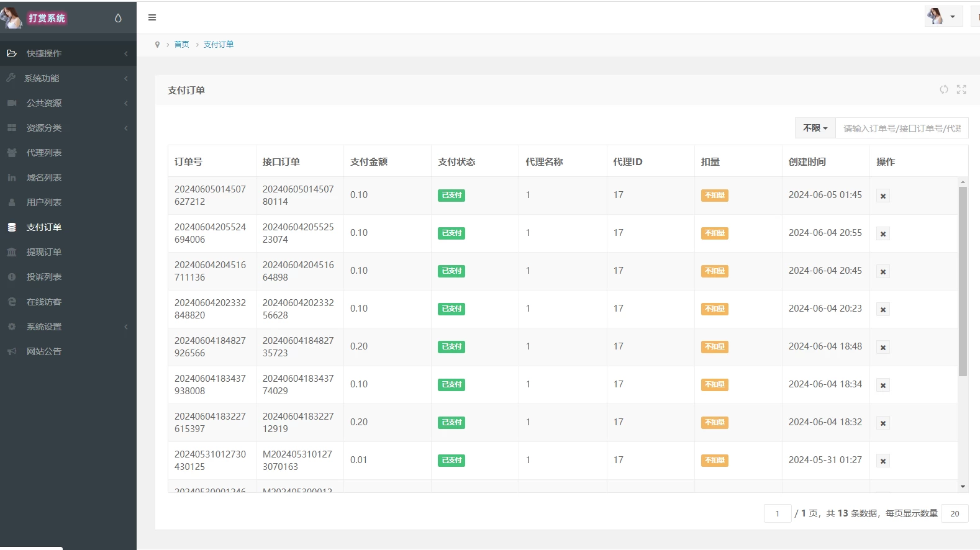Expand the 系统设置 sidebar menu
Image resolution: width=980 pixels, height=550 pixels.
coord(68,327)
